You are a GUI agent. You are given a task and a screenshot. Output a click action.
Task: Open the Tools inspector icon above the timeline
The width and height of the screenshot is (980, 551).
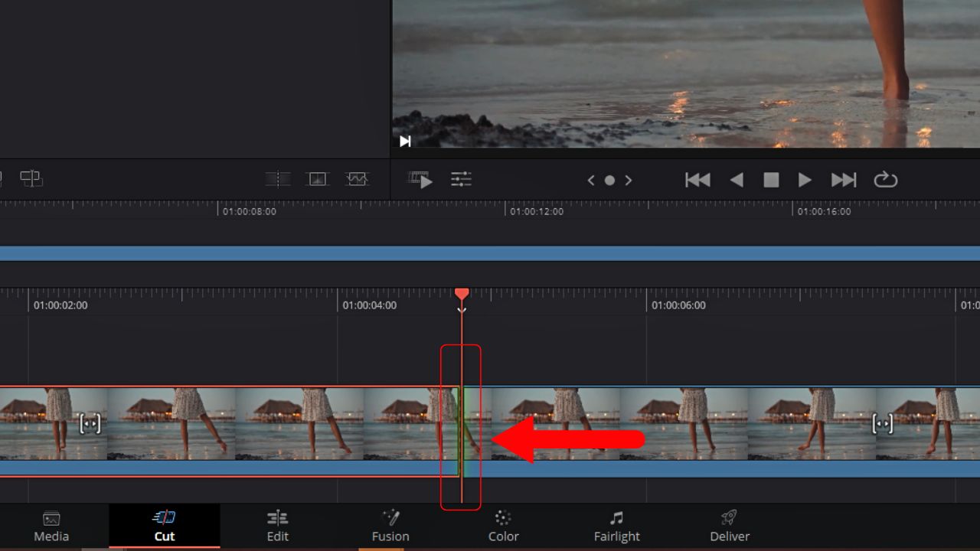(x=461, y=178)
